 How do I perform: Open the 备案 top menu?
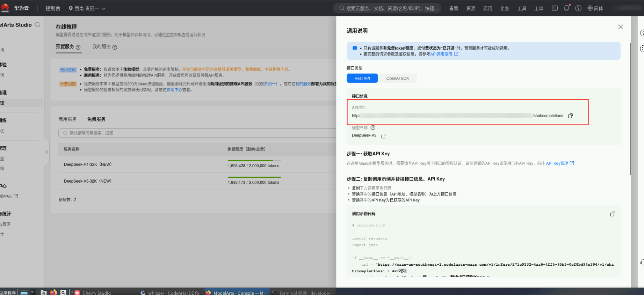pyautogui.click(x=454, y=8)
